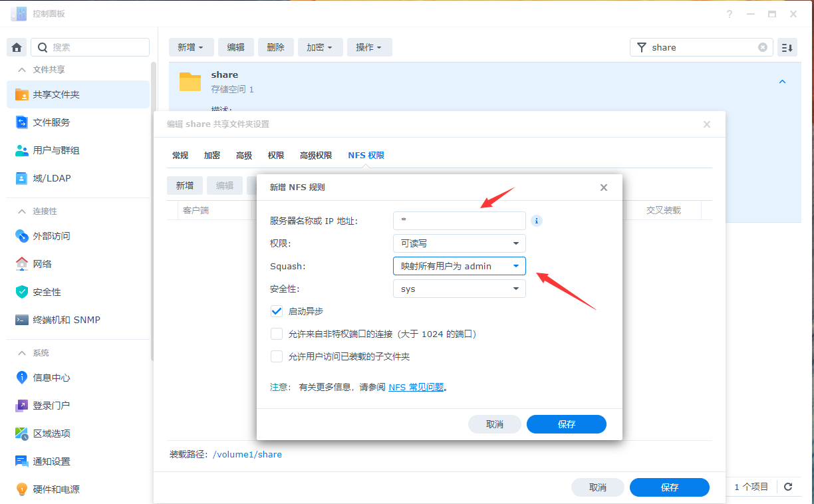The width and height of the screenshot is (814, 504).
Task: Enable 允许用户访问已装载的子文件夹 checkbox
Action: point(277,356)
